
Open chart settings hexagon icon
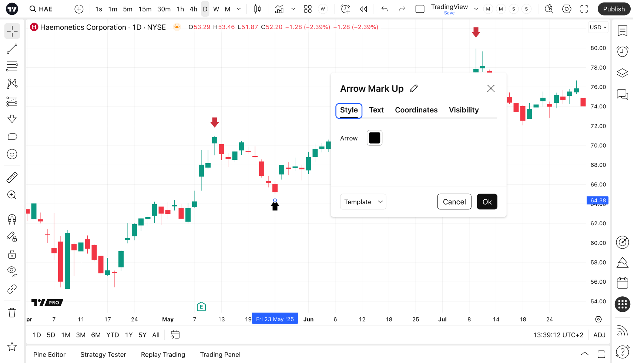(567, 9)
